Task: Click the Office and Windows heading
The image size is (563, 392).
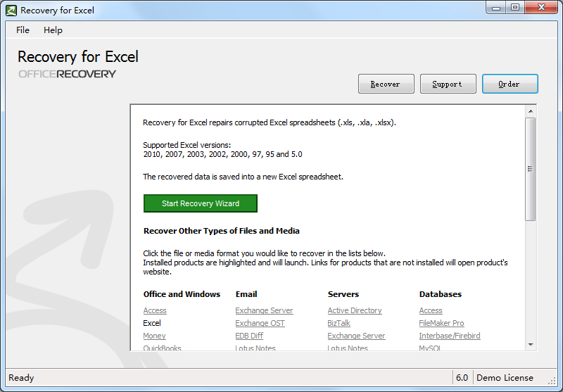Action: (x=182, y=294)
